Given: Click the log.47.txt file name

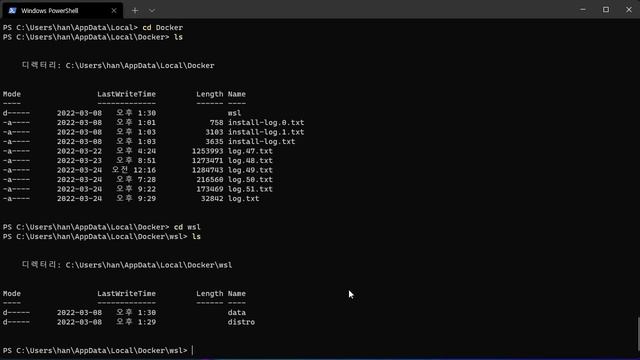Looking at the screenshot, I should [x=250, y=151].
